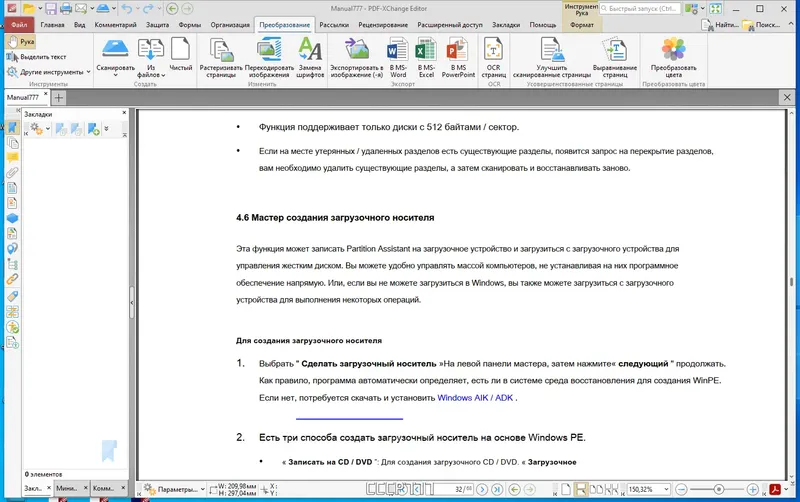Open Преобразовать цвета tool
800x502 pixels.
(x=673, y=58)
